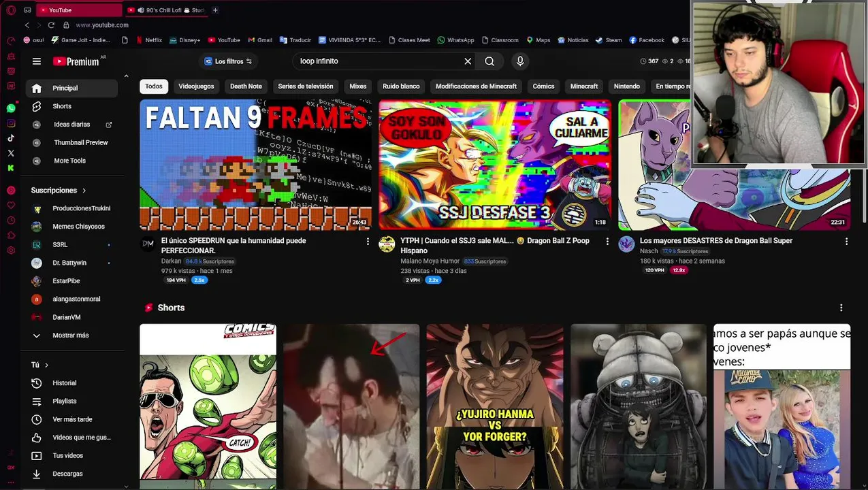This screenshot has width=868, height=490.
Task: Open the Malano Moya Humor channel avatar
Action: (x=387, y=244)
